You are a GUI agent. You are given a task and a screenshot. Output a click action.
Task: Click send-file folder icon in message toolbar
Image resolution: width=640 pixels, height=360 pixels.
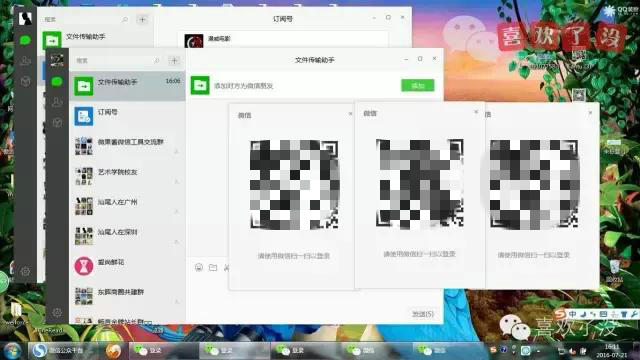(213, 267)
